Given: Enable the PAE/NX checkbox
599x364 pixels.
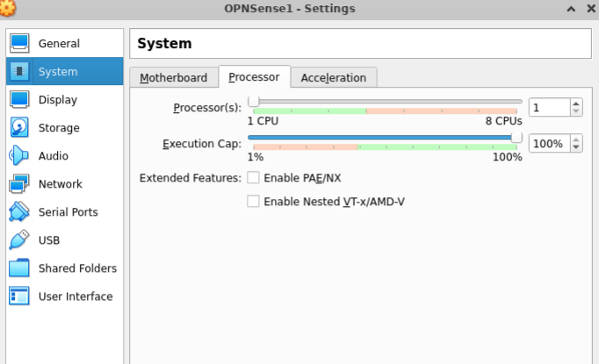Looking at the screenshot, I should (254, 178).
